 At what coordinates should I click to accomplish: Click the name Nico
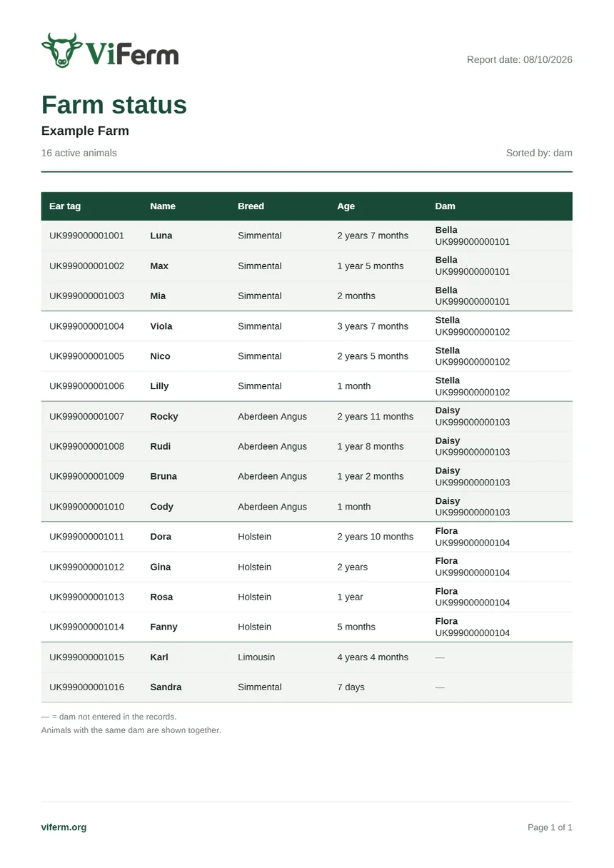pos(160,356)
